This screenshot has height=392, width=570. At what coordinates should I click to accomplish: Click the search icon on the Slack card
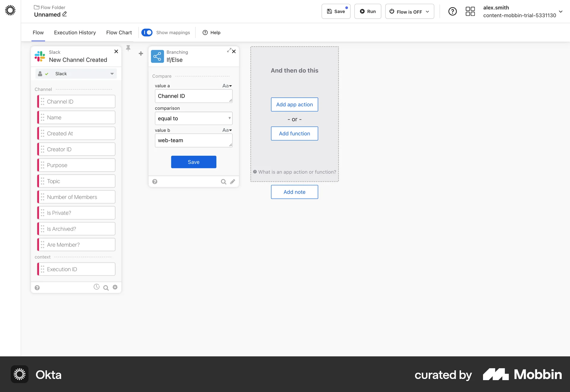(x=106, y=288)
